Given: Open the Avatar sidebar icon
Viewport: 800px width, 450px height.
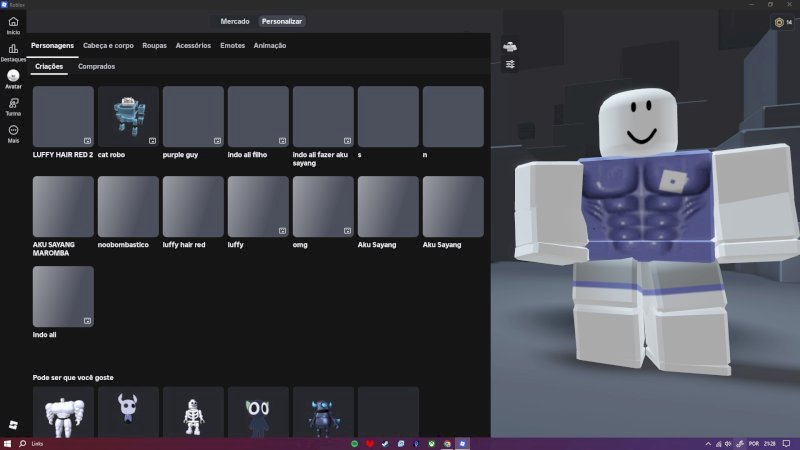Looking at the screenshot, I should [13, 76].
